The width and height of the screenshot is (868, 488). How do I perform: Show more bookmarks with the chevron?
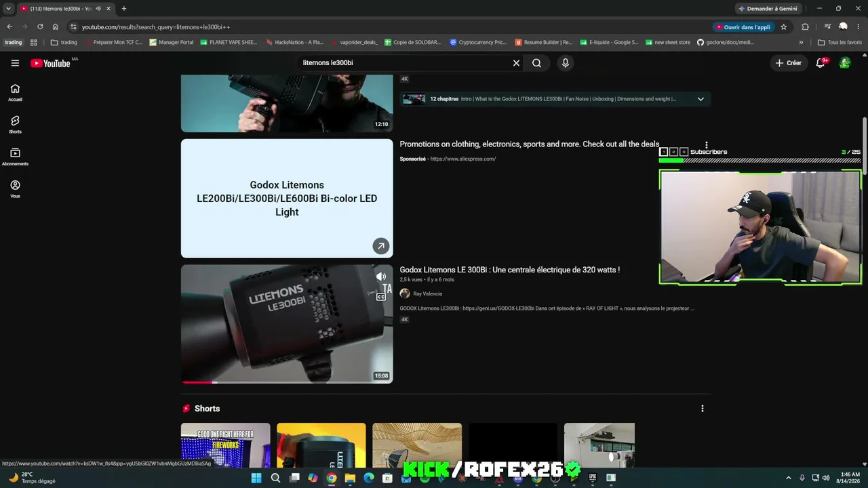point(801,42)
